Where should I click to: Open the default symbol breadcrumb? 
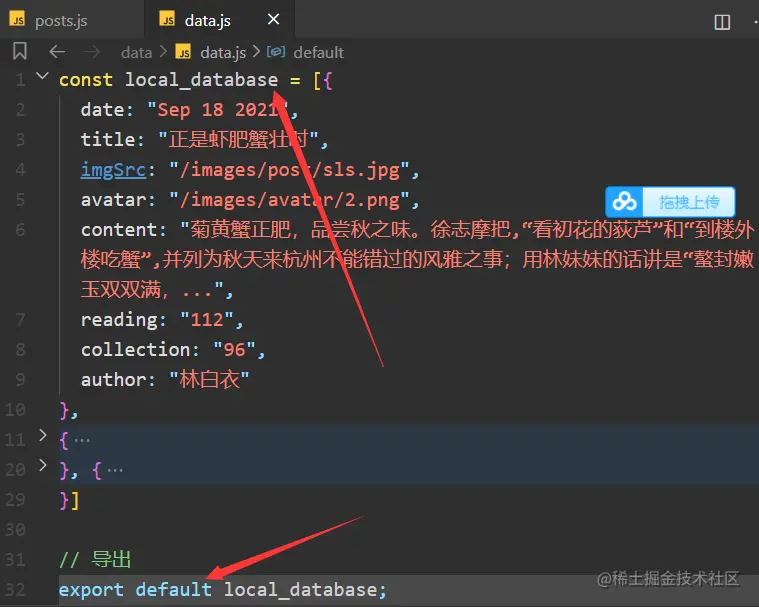point(319,52)
